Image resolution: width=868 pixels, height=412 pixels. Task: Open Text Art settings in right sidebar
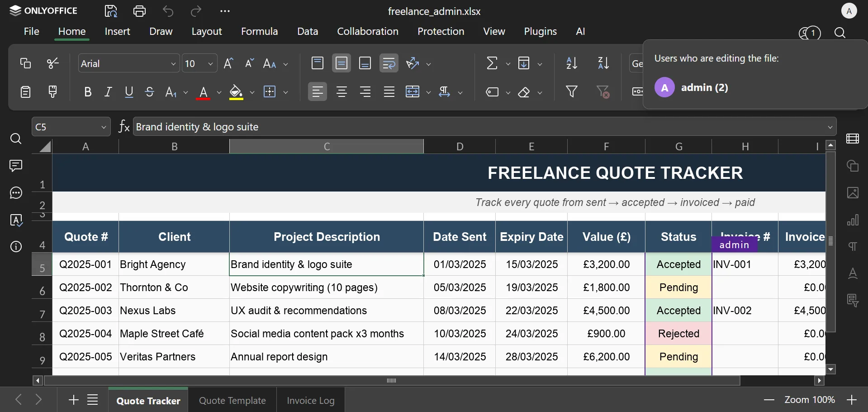(x=854, y=273)
